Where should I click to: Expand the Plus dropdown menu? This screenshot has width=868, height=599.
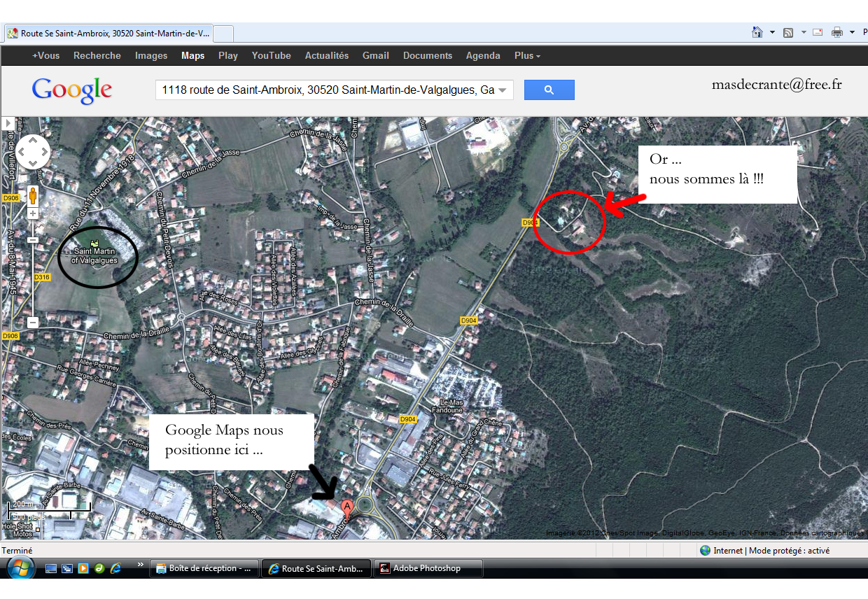(x=527, y=56)
